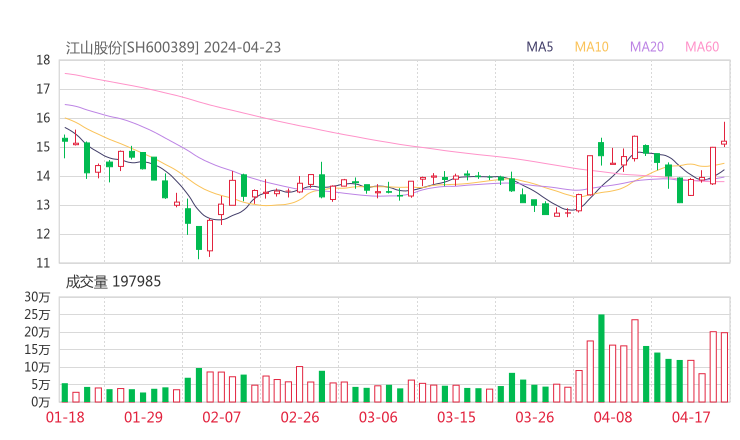
Task: Click the MA5 legend label
Action: tap(539, 47)
